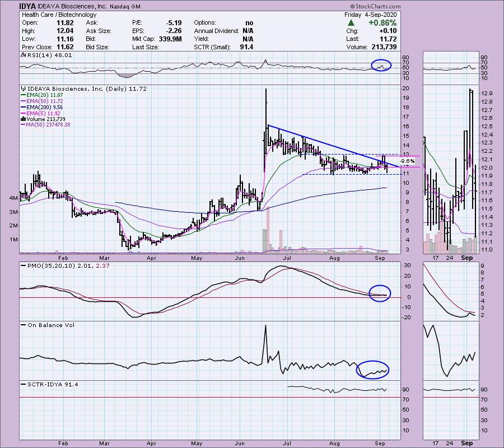Click the date Friday 4-Sep-2020
504x448 pixels.
point(370,15)
